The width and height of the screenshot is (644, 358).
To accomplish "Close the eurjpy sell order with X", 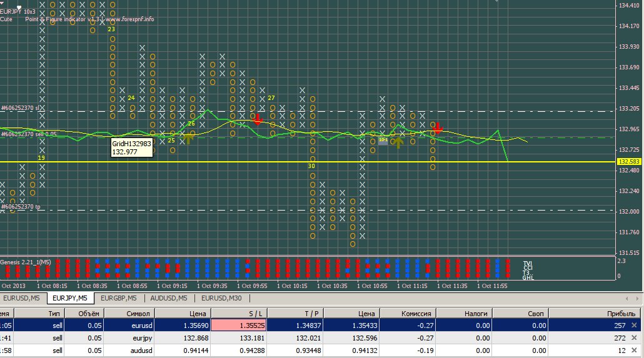I will [x=634, y=338].
